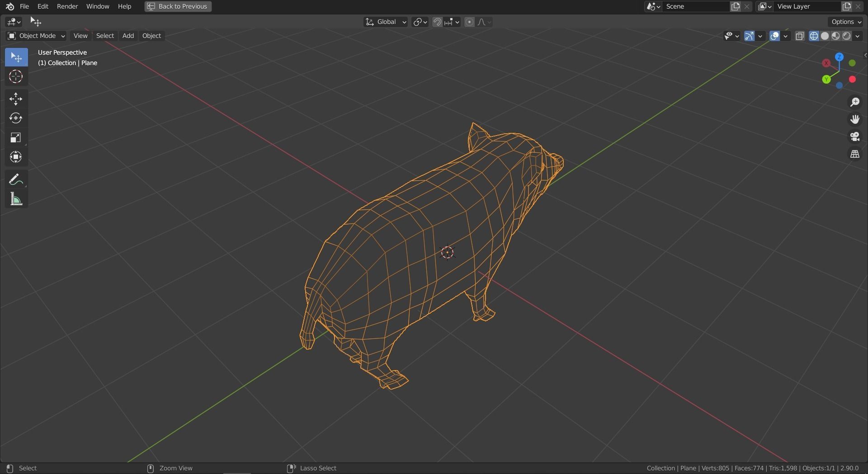Open the viewport Select menu
The width and height of the screenshot is (868, 474).
pos(105,36)
